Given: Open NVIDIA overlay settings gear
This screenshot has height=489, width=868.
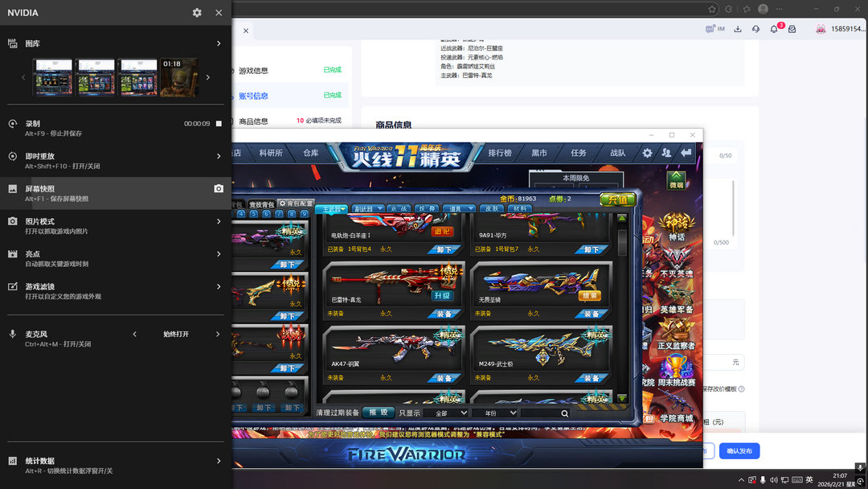Looking at the screenshot, I should pyautogui.click(x=197, y=13).
